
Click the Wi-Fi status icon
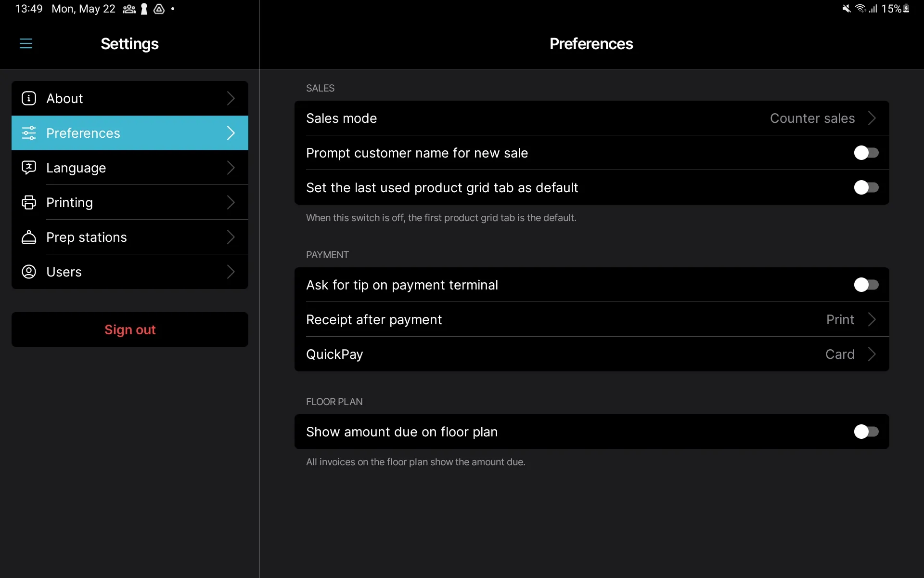(861, 8)
